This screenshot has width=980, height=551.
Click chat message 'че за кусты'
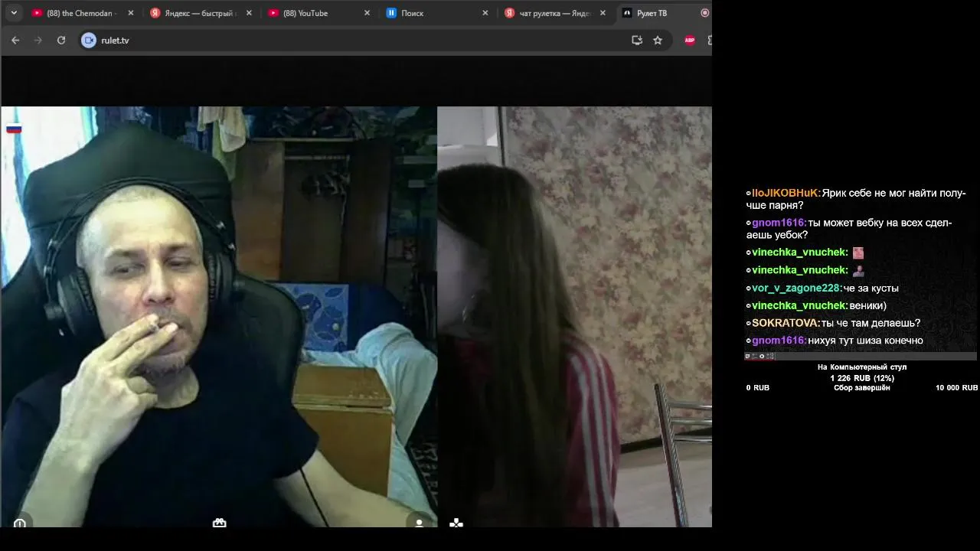[x=871, y=289]
